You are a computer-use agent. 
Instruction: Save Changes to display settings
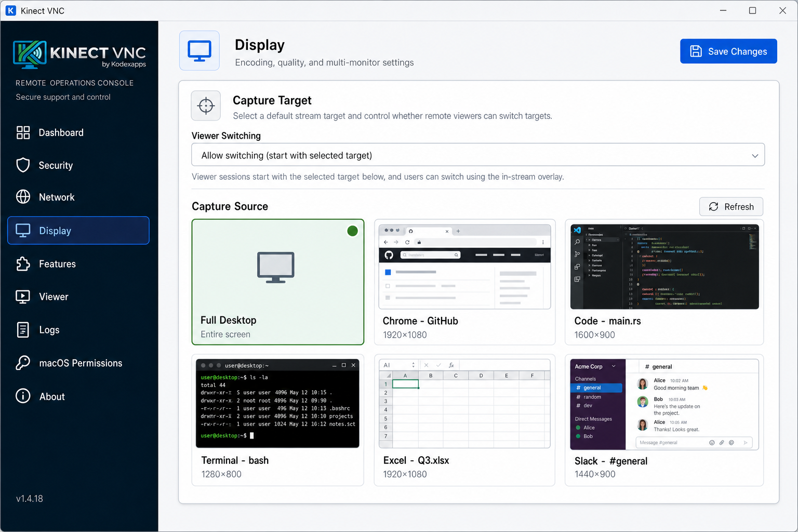point(728,51)
